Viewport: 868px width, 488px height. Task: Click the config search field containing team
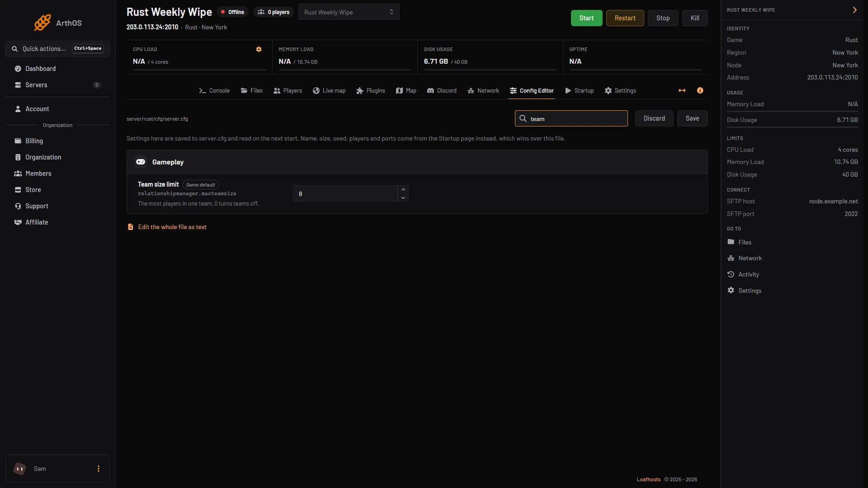[571, 118]
